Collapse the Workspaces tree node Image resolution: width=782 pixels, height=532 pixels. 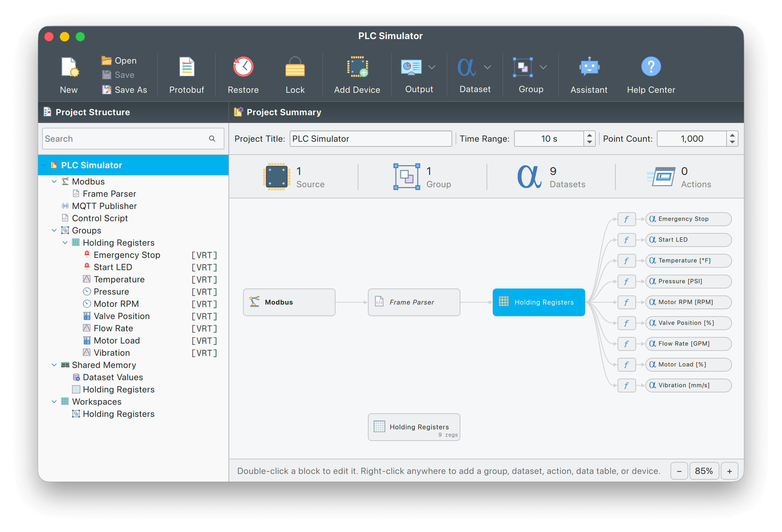(54, 402)
